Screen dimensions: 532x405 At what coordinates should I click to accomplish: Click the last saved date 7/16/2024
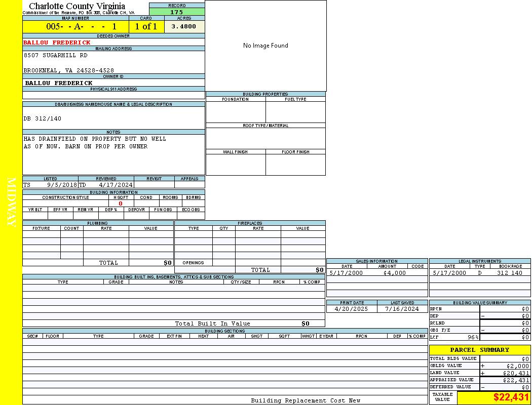pyautogui.click(x=402, y=309)
